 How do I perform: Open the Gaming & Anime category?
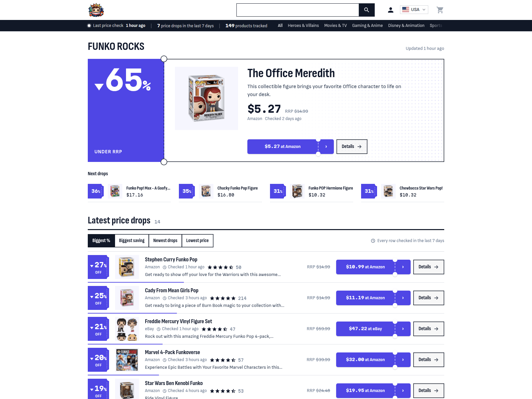click(x=367, y=26)
